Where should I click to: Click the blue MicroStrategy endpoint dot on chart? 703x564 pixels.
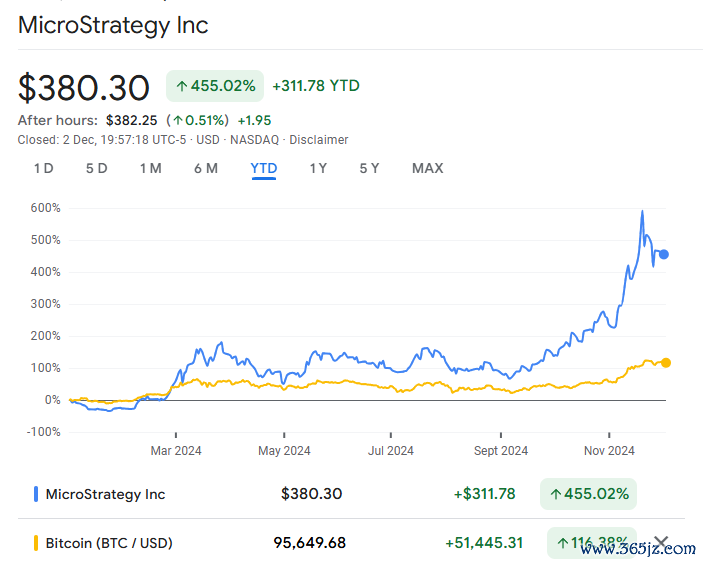(x=664, y=254)
